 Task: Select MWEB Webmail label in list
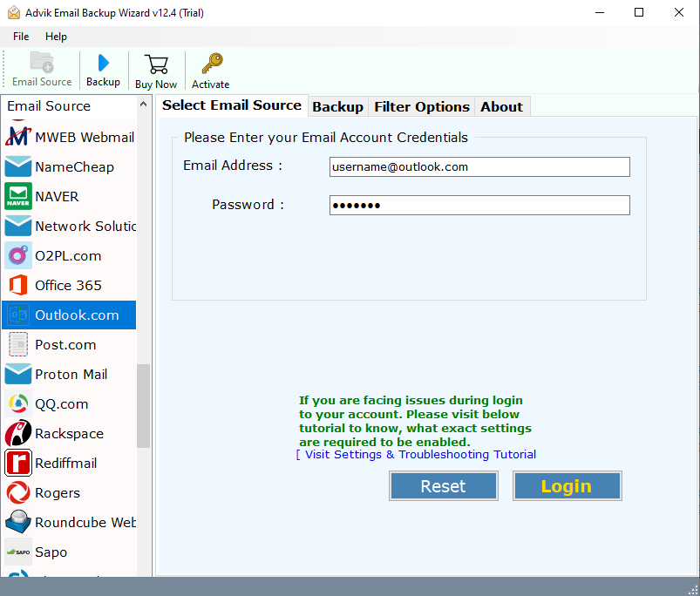[x=85, y=138]
